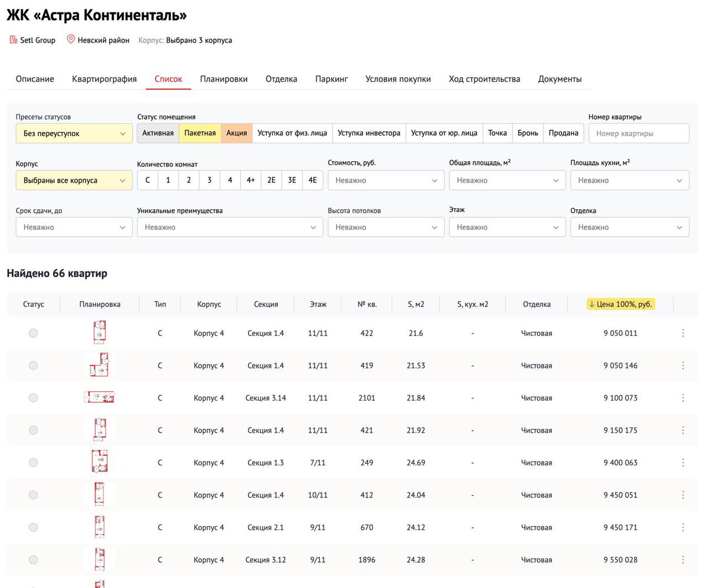This screenshot has width=707, height=588.
Task: Expand the Стоимость, руб. dropdown
Action: click(x=386, y=180)
